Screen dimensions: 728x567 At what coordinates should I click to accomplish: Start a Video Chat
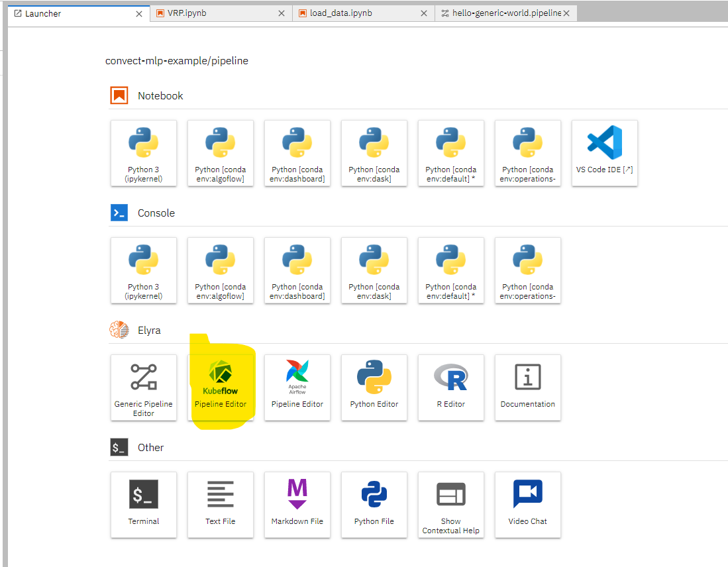pos(528,505)
